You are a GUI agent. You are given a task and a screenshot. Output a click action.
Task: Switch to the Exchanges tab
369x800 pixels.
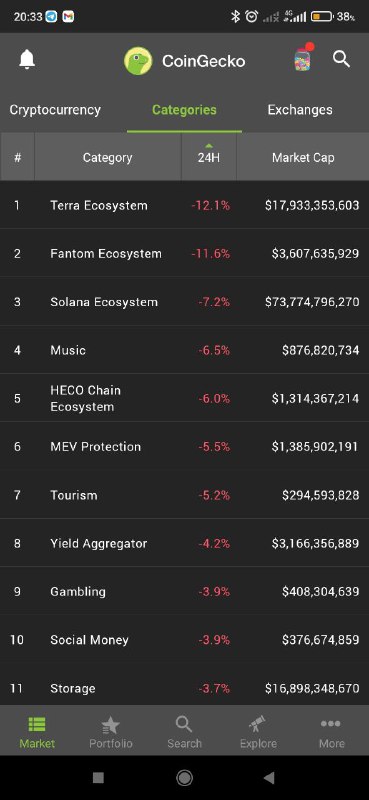click(300, 110)
